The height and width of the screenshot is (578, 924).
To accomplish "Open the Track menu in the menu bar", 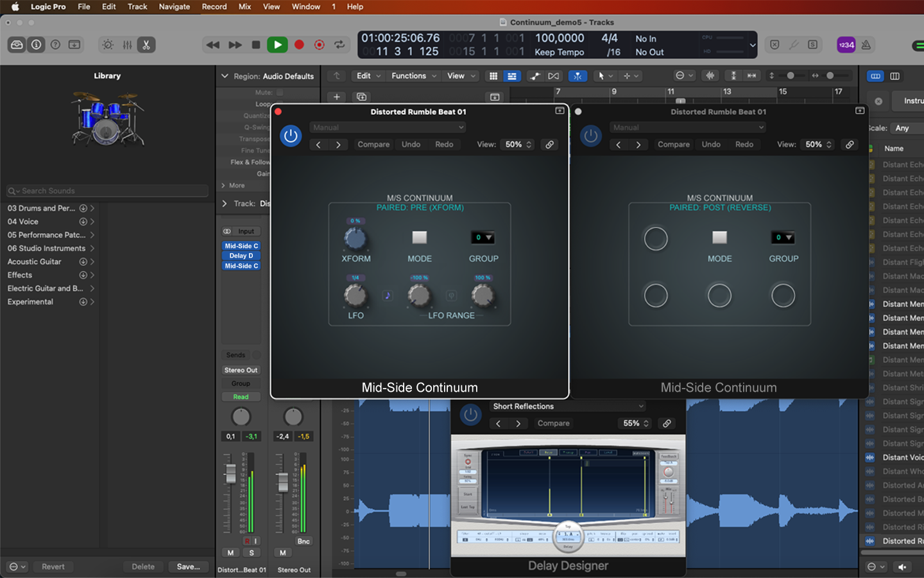I will [x=137, y=6].
